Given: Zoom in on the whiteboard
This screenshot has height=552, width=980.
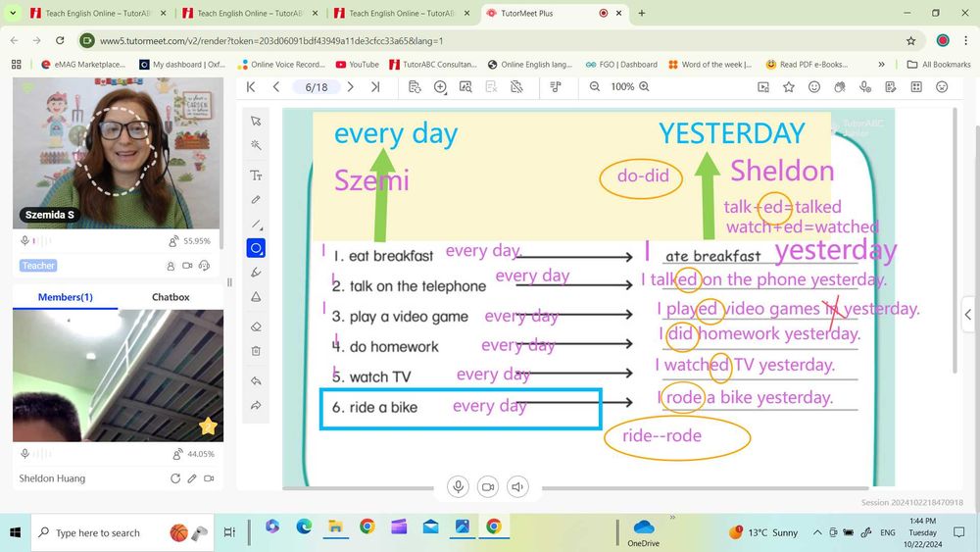Looking at the screenshot, I should pos(645,87).
